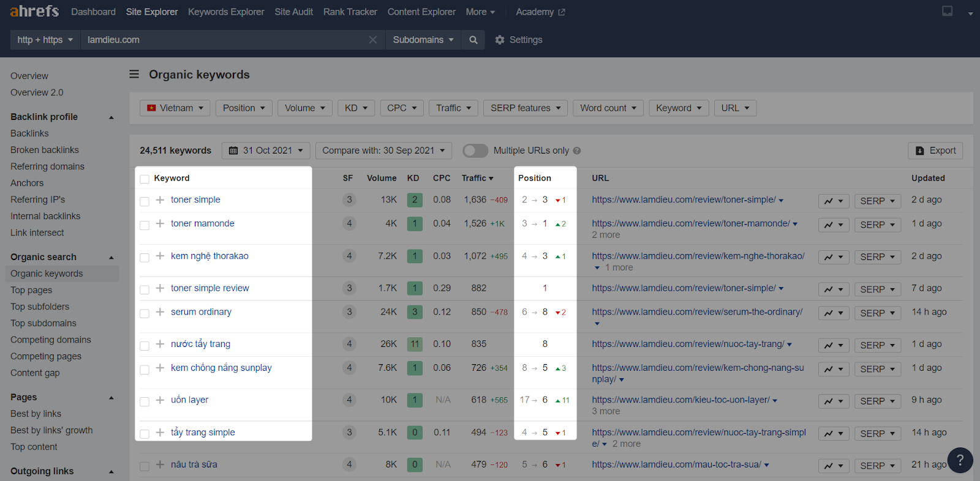Click the external link icon beside Academy
980x481 pixels.
(562, 12)
